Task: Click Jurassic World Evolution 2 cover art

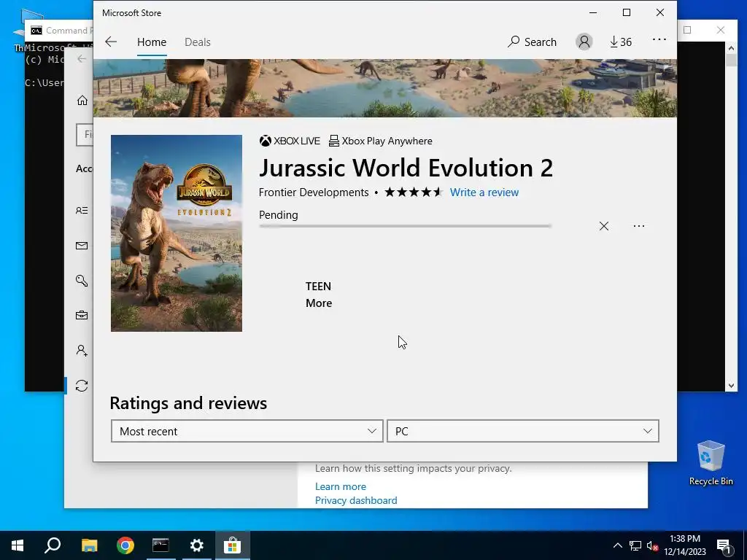Action: coord(177,233)
